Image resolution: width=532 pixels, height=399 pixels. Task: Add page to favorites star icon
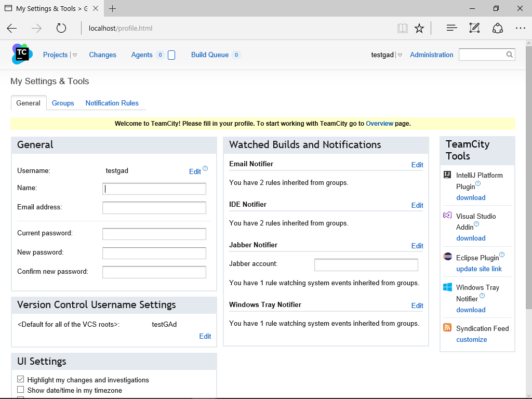(419, 28)
